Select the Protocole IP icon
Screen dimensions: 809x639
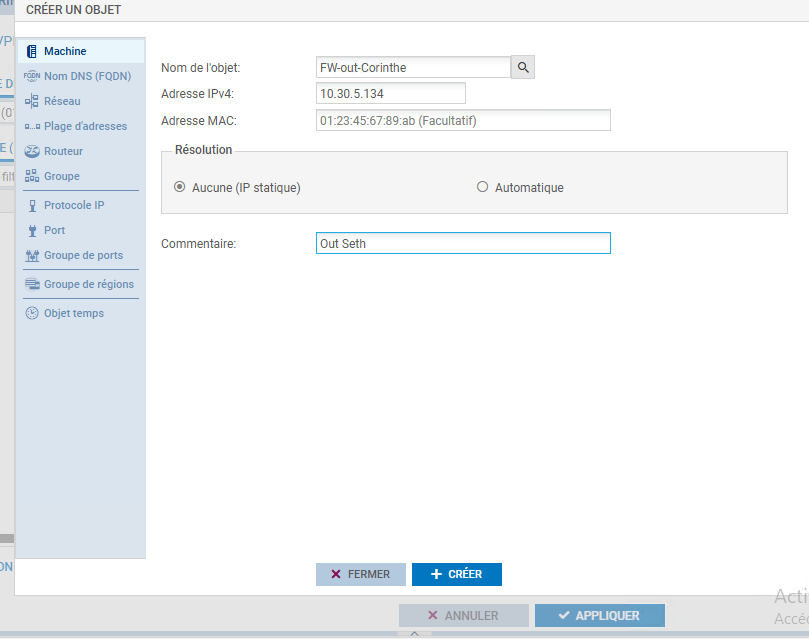coord(32,205)
